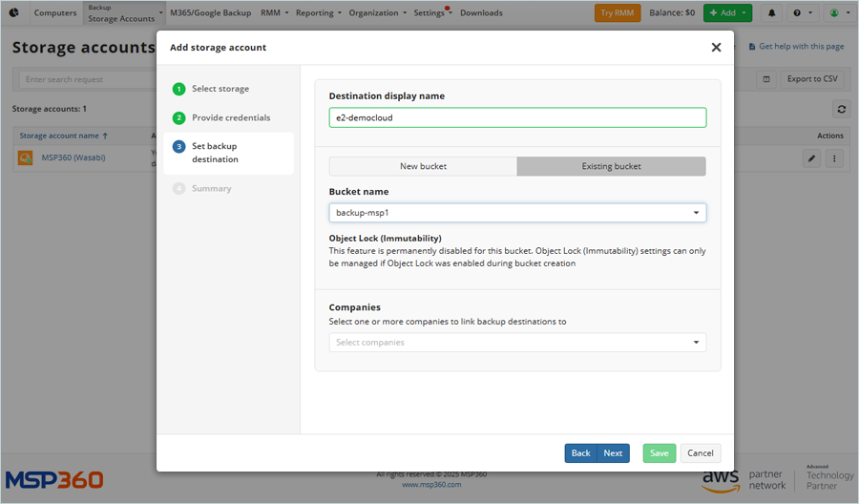The image size is (859, 504).
Task: Click the column layout icon beside Export to CSV
Action: pos(765,79)
